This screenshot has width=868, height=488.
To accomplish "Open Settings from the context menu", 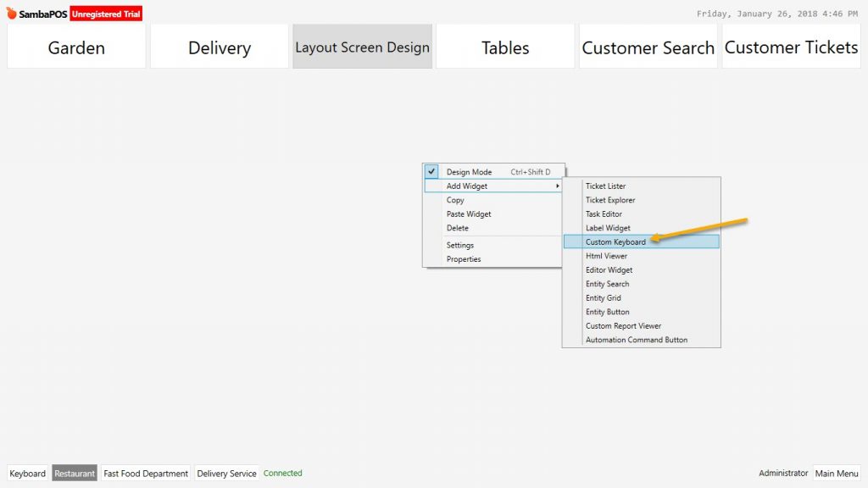I will click(x=492, y=245).
